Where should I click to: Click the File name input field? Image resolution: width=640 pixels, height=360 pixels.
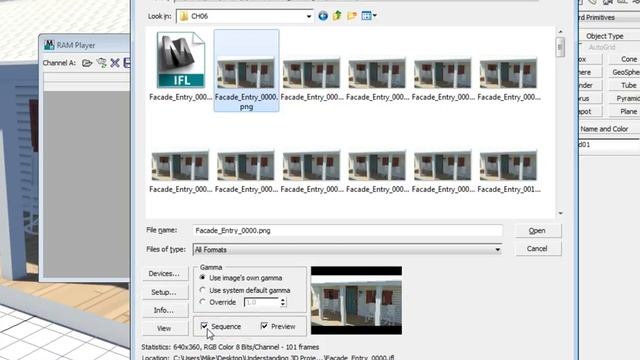tap(347, 231)
